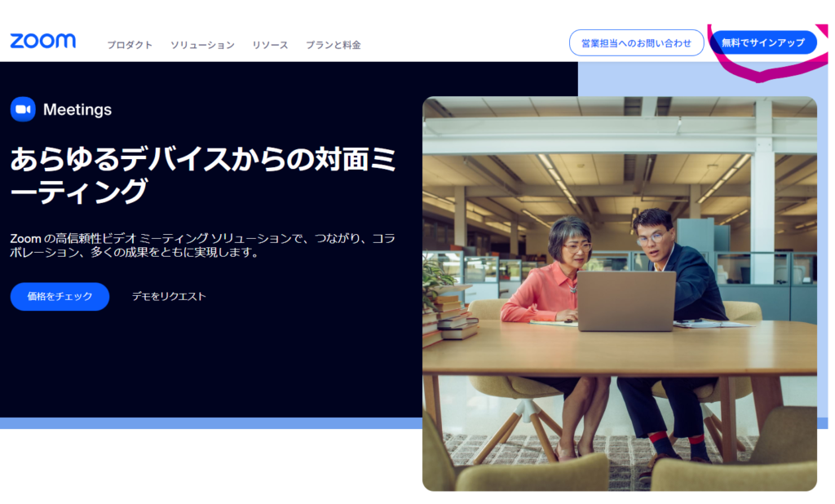The image size is (835, 504).
Task: Click the laptop in the hero photo
Action: pos(625,300)
